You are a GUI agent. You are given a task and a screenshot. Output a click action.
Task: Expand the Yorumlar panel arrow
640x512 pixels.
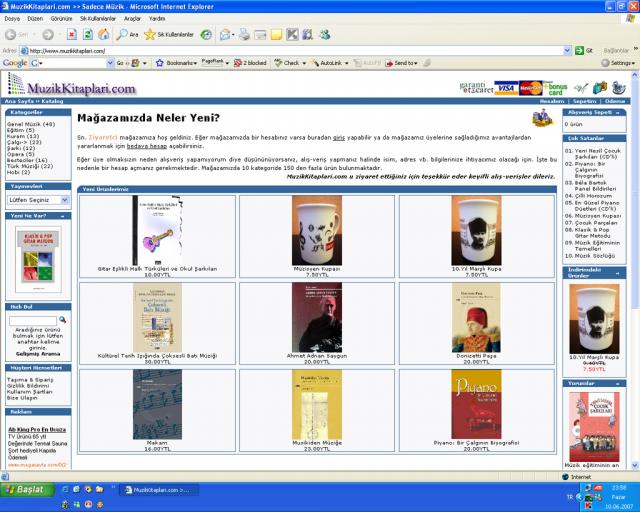pyautogui.click(x=618, y=384)
